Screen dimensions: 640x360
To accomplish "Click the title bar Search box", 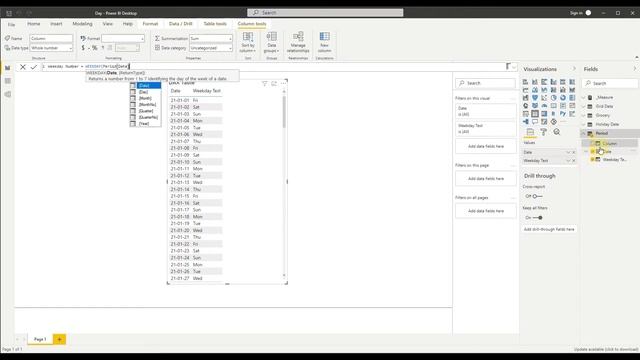I will click(325, 13).
